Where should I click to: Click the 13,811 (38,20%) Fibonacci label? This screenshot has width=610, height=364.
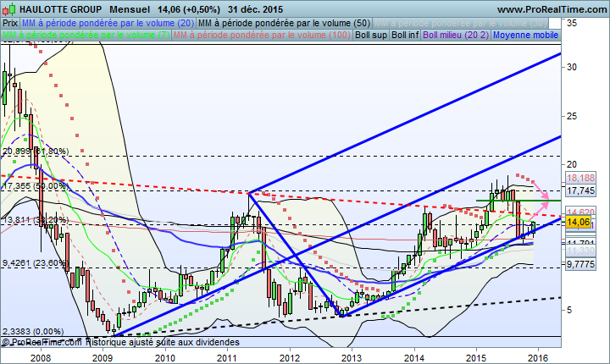point(36,220)
